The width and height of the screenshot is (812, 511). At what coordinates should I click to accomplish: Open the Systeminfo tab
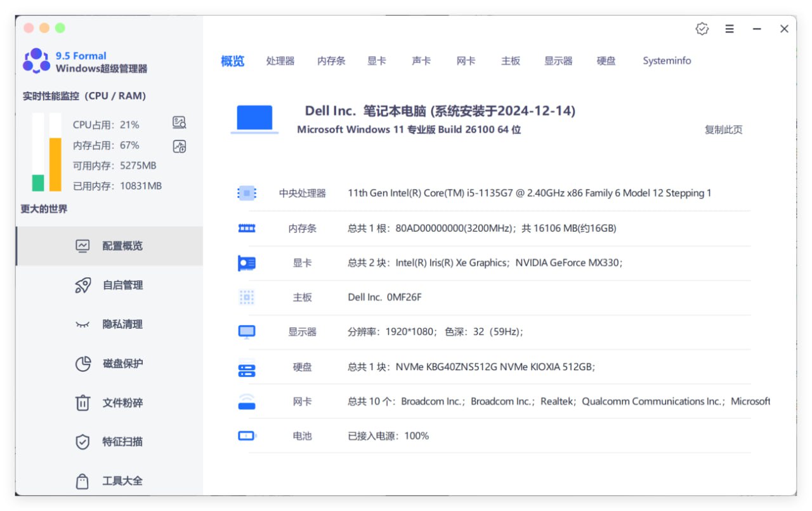click(667, 61)
